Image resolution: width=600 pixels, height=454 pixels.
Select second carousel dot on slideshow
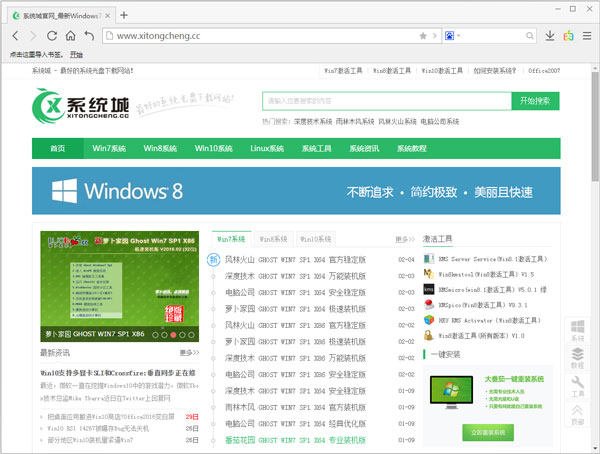pos(164,335)
